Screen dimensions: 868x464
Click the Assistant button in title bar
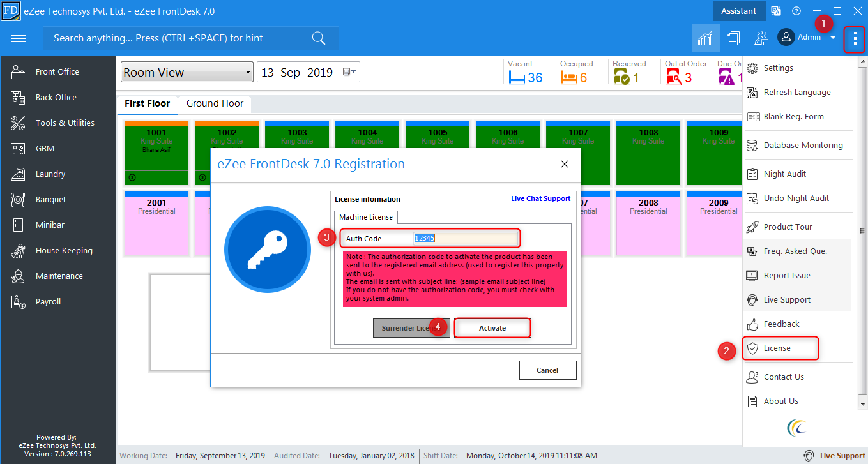(x=738, y=11)
